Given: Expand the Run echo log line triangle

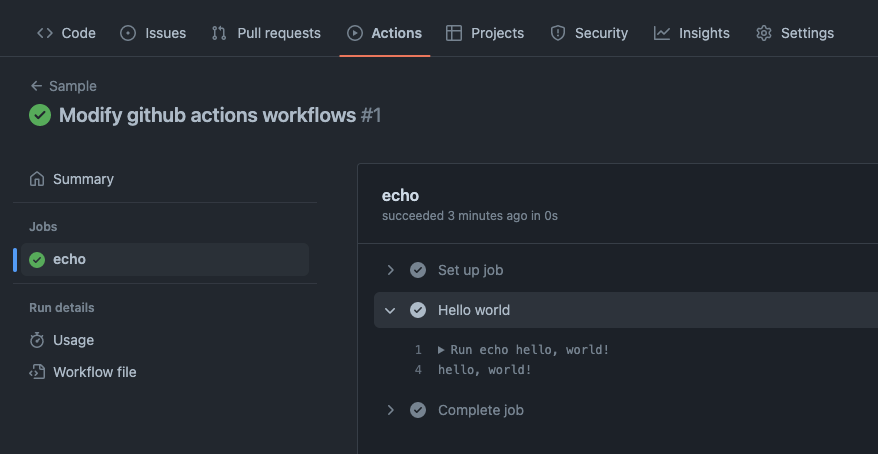Looking at the screenshot, I should (442, 350).
